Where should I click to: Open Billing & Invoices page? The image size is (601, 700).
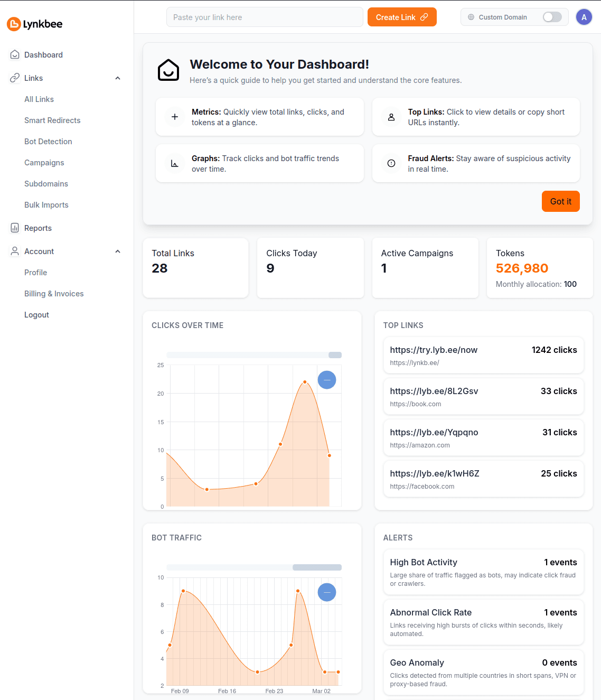tap(54, 294)
